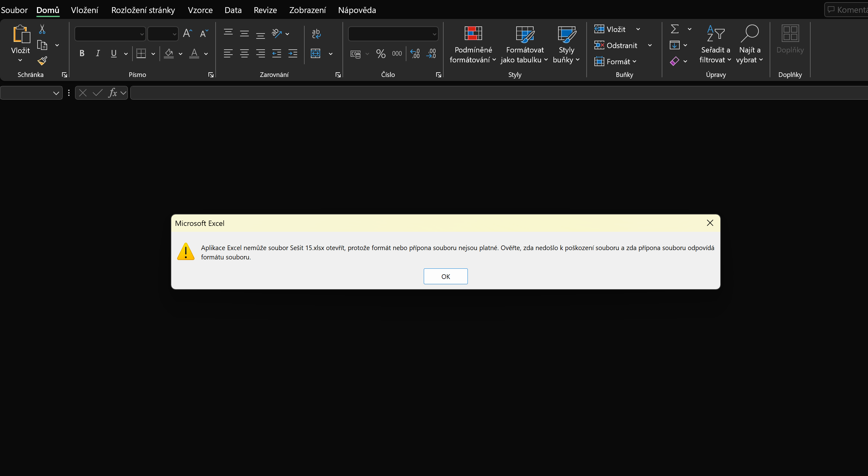Decrease font size with smaller A icon
Image resolution: width=868 pixels, height=476 pixels.
click(x=204, y=34)
